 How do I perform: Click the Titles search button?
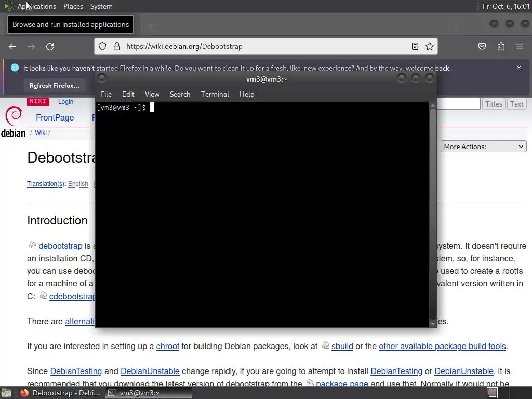coord(494,104)
